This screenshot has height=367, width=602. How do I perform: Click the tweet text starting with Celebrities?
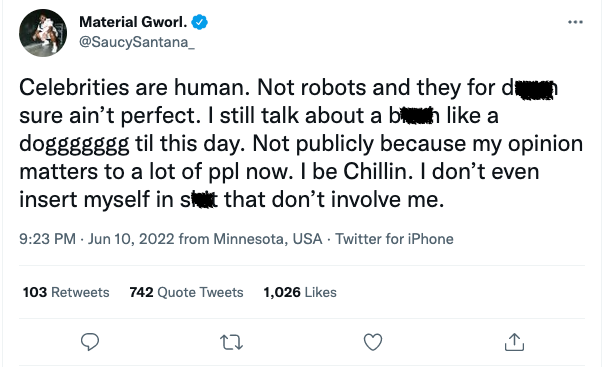[x=301, y=143]
